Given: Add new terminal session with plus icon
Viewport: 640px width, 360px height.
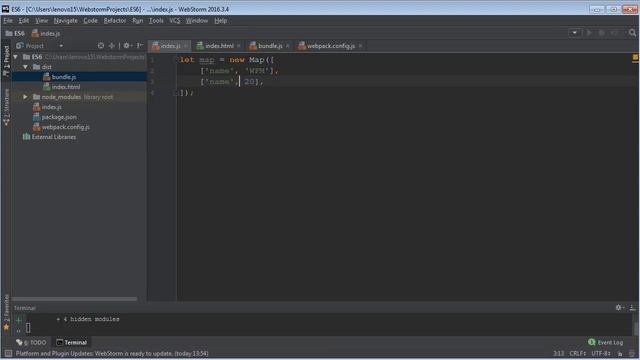Looking at the screenshot, I should tap(18, 320).
